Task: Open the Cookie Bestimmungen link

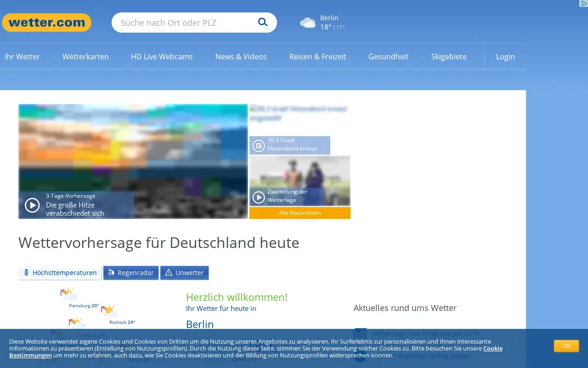Action: 256,352
